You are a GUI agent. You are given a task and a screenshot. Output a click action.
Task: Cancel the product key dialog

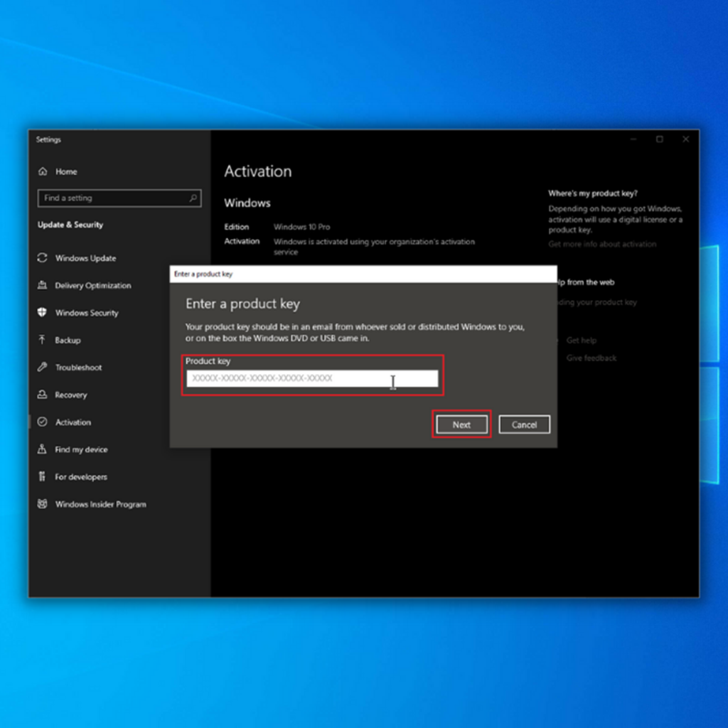coord(524,424)
